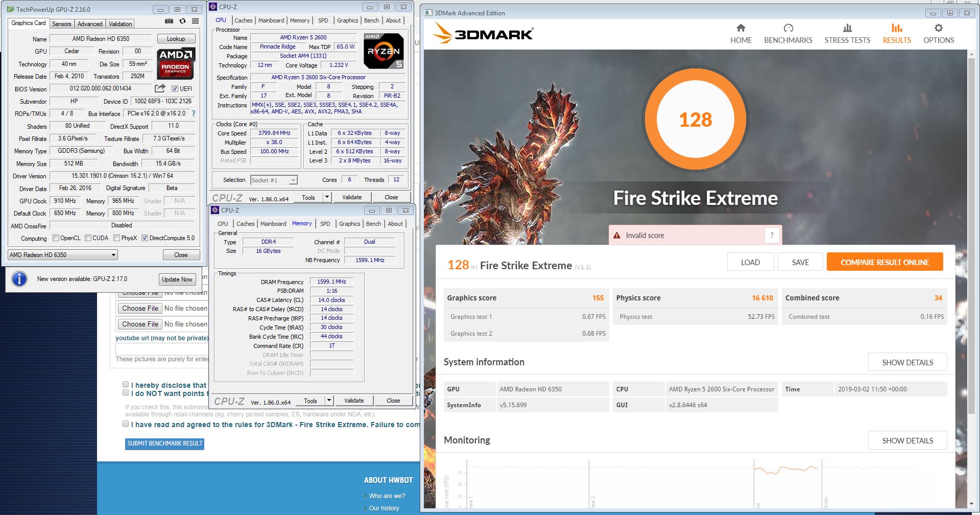
Task: Open the Bench tab in top CPU-Z
Action: (x=372, y=20)
